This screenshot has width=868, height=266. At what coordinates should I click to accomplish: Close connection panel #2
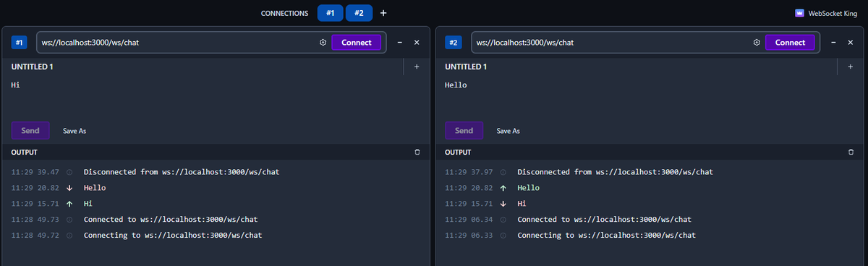tap(850, 43)
